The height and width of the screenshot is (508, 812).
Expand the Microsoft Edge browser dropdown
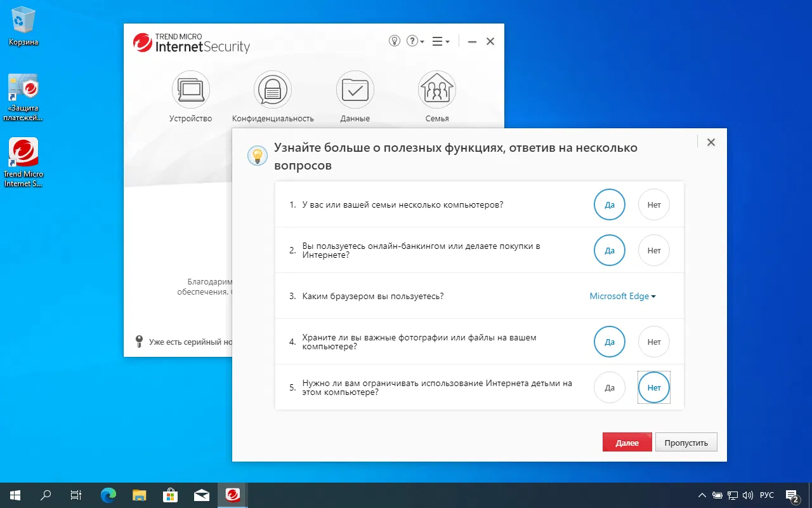point(622,297)
